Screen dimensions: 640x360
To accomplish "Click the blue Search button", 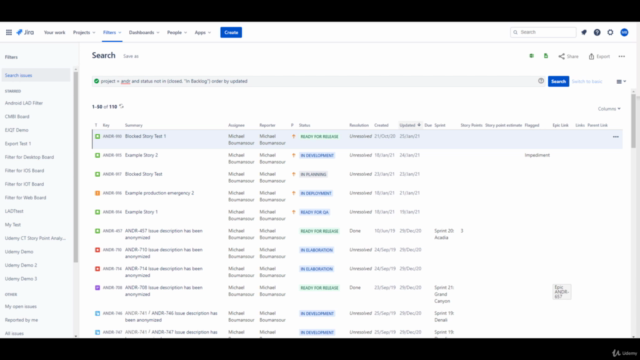I will [x=558, y=81].
